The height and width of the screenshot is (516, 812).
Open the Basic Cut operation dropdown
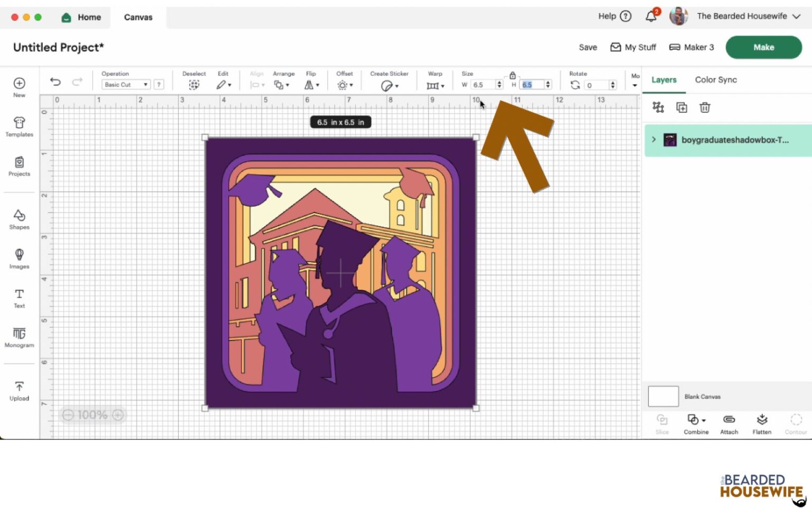[125, 84]
